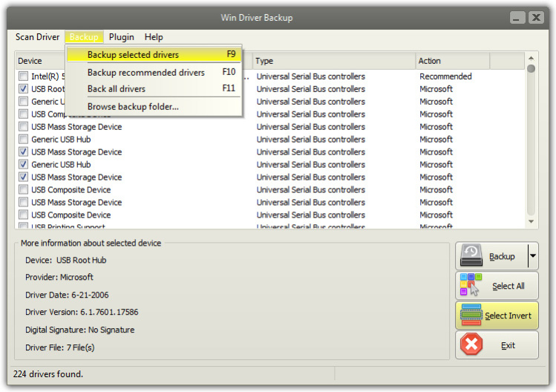Image resolution: width=556 pixels, height=392 pixels.
Task: Click the Select Invert stacked layers icon
Action: tap(471, 316)
